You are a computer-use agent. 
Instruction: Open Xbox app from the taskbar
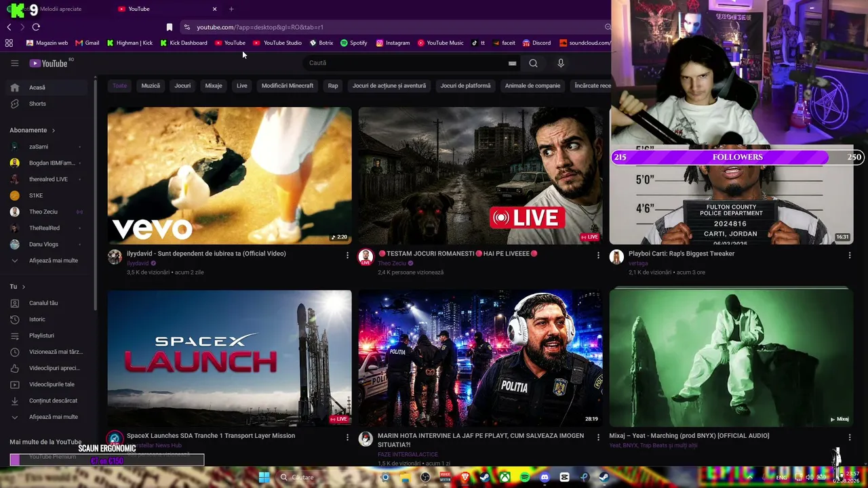[x=505, y=477]
